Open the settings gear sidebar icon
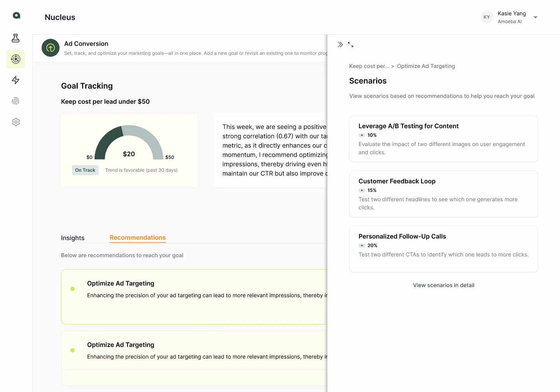Screen dimensions: 560x392 16,122
